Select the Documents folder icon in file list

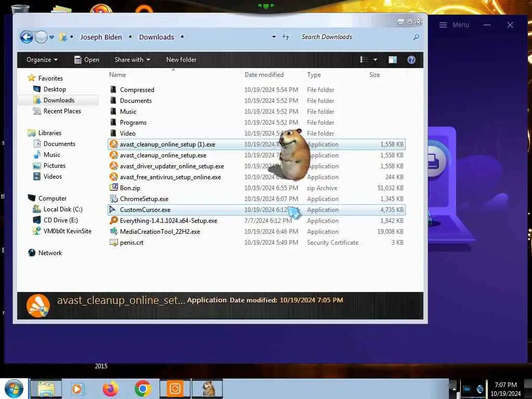(x=113, y=100)
